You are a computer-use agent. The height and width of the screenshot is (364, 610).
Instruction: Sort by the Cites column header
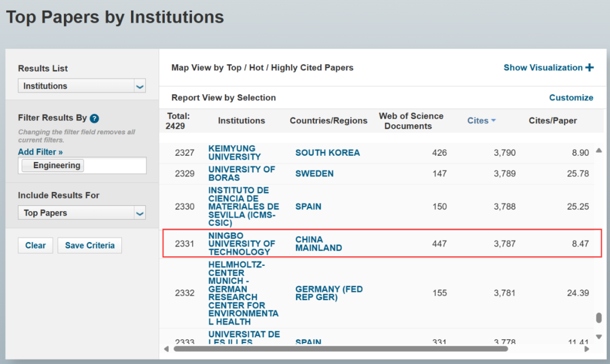[478, 121]
